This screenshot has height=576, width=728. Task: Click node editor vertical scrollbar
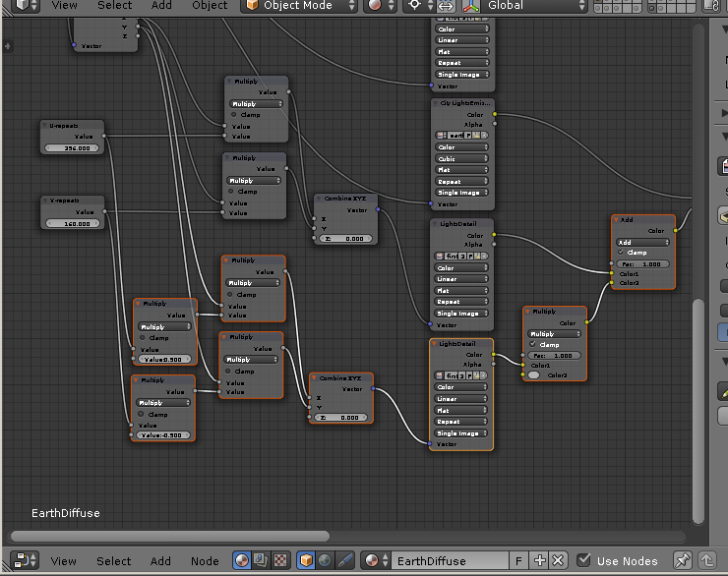pyautogui.click(x=698, y=412)
